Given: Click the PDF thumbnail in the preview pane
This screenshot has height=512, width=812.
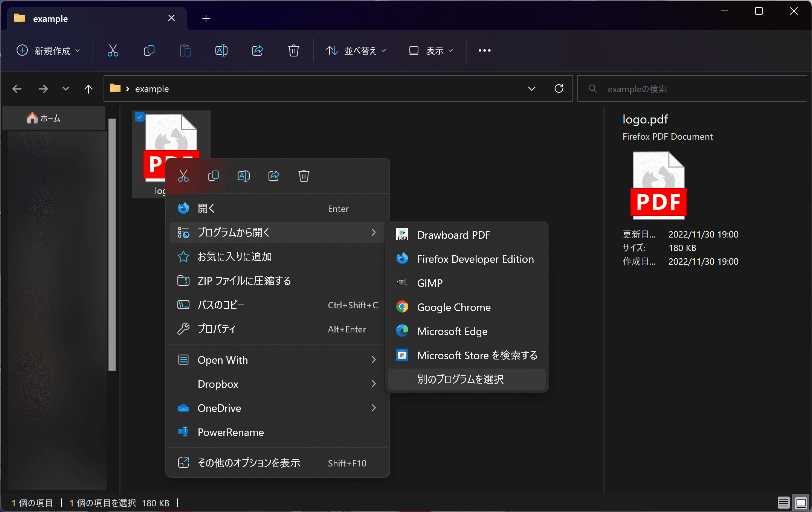Looking at the screenshot, I should point(658,186).
